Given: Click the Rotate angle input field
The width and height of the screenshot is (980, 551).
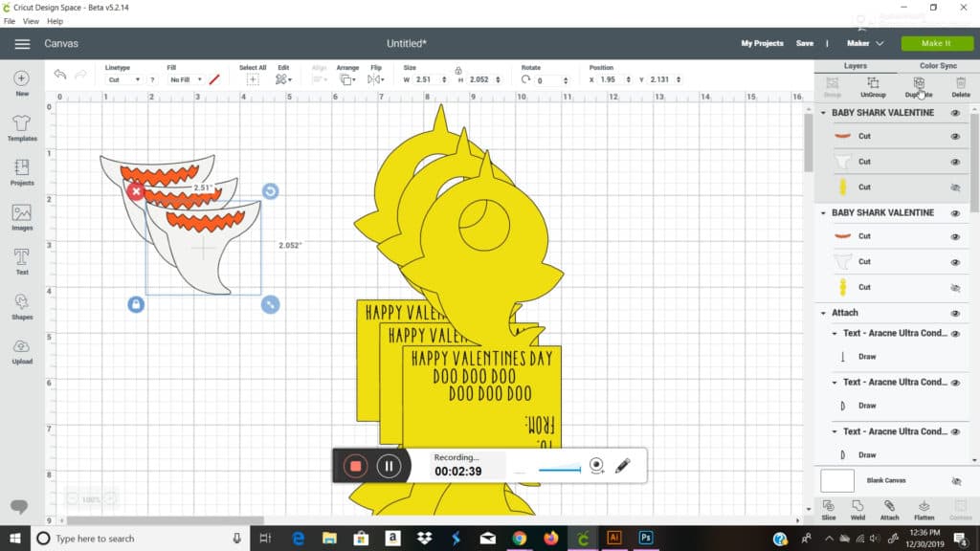Looking at the screenshot, I should (x=552, y=80).
